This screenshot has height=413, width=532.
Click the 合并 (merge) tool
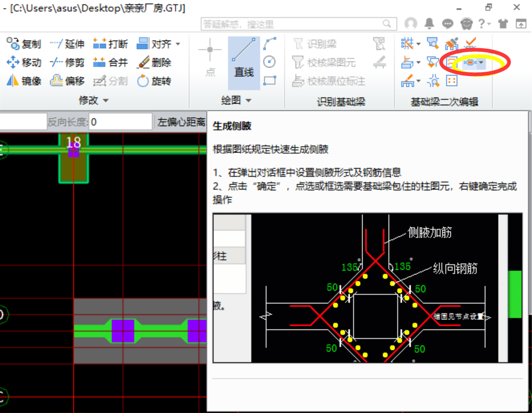(x=110, y=63)
